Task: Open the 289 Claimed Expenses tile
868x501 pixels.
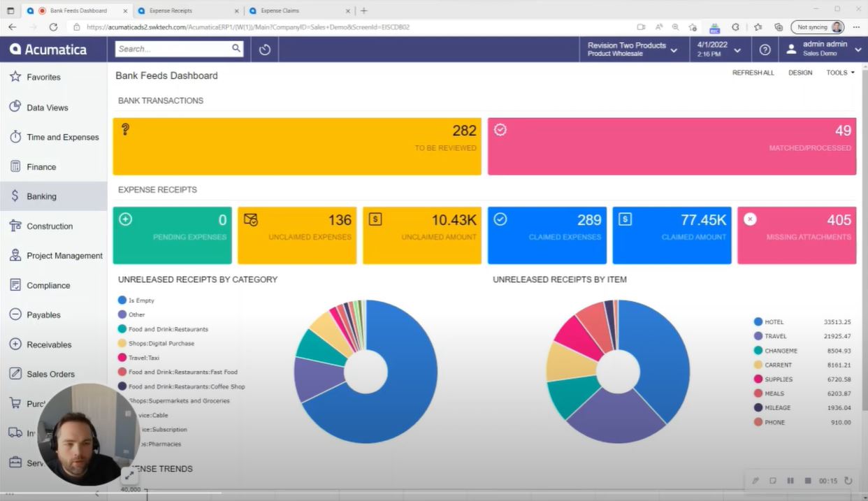Action: pyautogui.click(x=547, y=235)
